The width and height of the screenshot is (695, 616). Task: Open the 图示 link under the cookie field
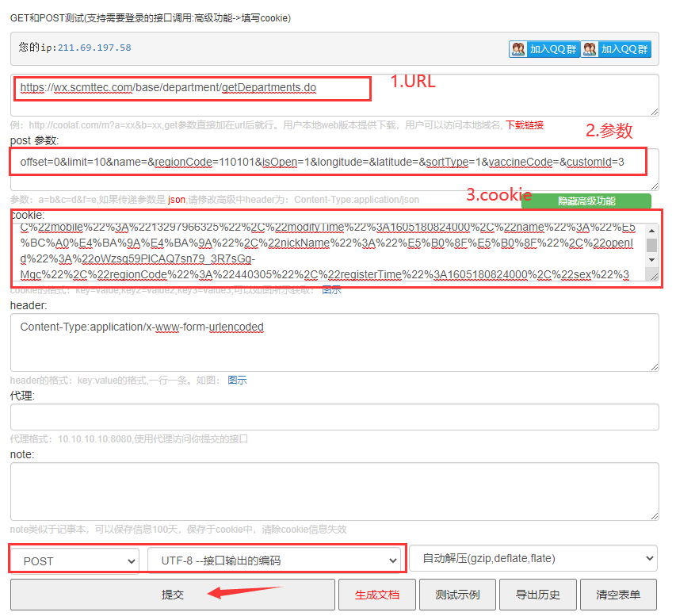pos(331,290)
